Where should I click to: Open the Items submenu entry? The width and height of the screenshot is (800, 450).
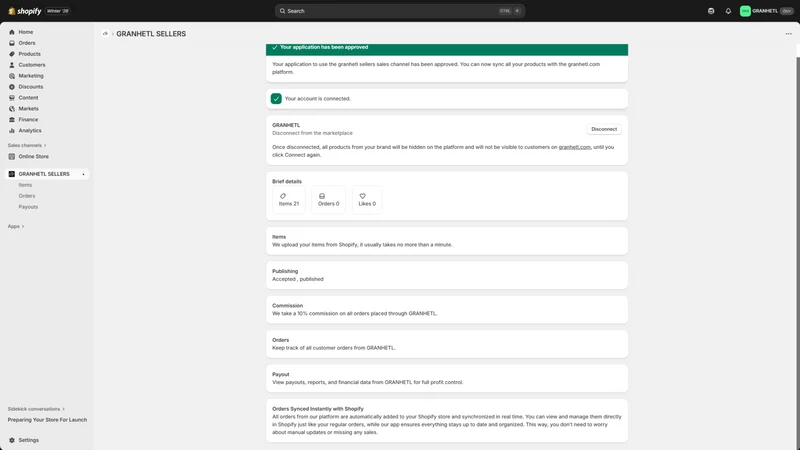click(25, 185)
